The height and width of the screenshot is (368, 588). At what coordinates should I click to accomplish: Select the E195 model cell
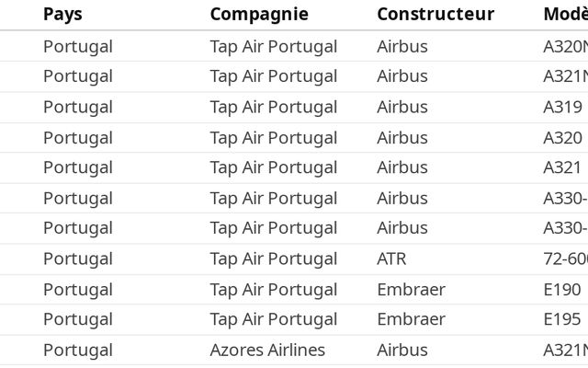tap(562, 319)
